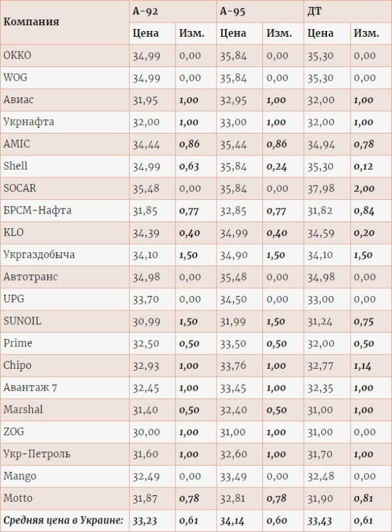
Task: Click SOCAR diesel price 37,98
Action: [320, 188]
